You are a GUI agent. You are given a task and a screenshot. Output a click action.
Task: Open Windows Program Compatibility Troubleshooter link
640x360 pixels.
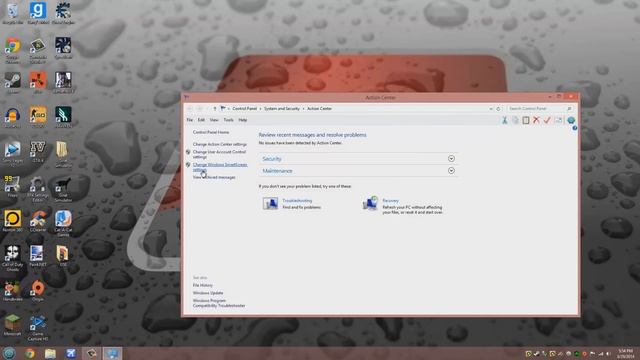[x=219, y=303]
